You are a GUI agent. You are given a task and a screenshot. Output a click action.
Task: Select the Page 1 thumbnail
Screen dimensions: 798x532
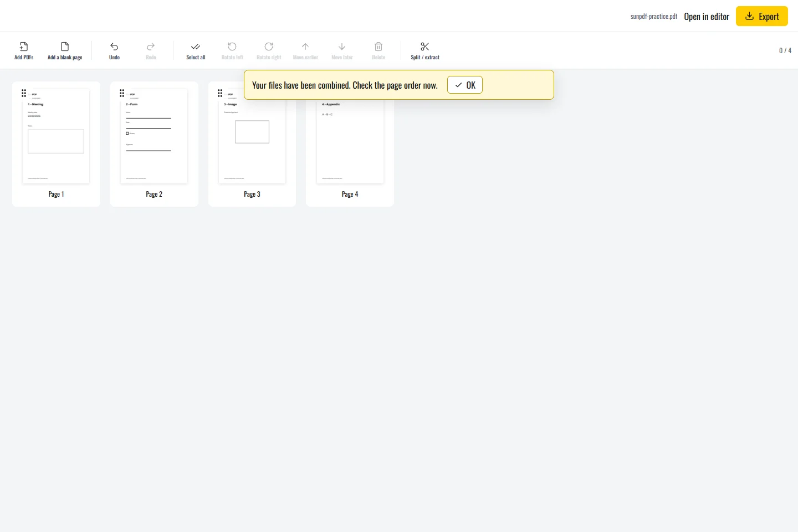(x=56, y=136)
